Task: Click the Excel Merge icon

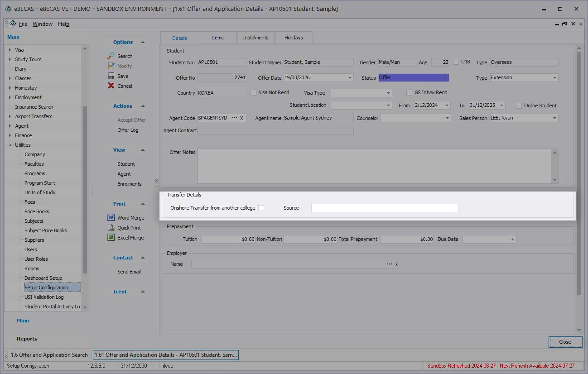Action: (x=111, y=238)
